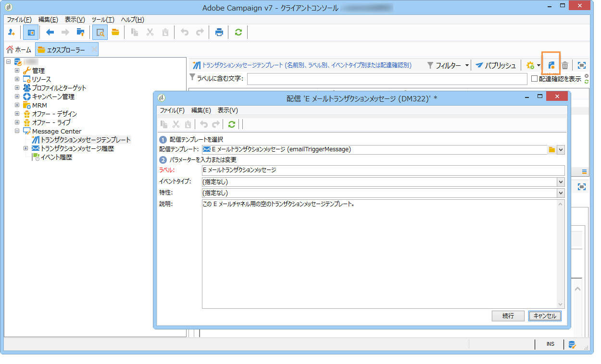Click the copy icon in main toolbar
This screenshot has height=364, width=601.
135,33
